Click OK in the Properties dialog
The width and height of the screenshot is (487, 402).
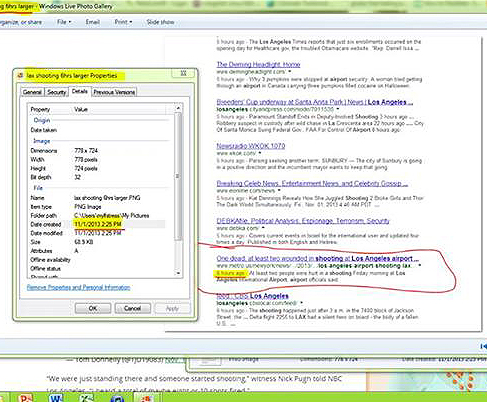[x=93, y=308]
